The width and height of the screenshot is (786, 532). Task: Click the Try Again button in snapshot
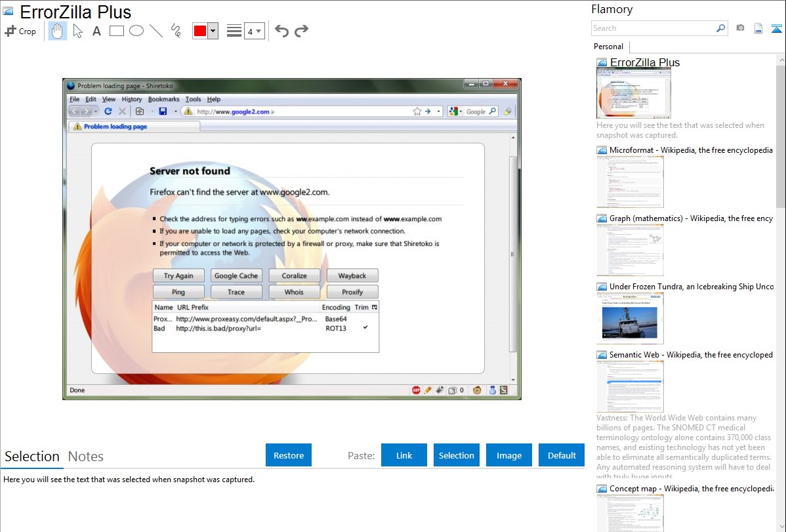coord(178,276)
